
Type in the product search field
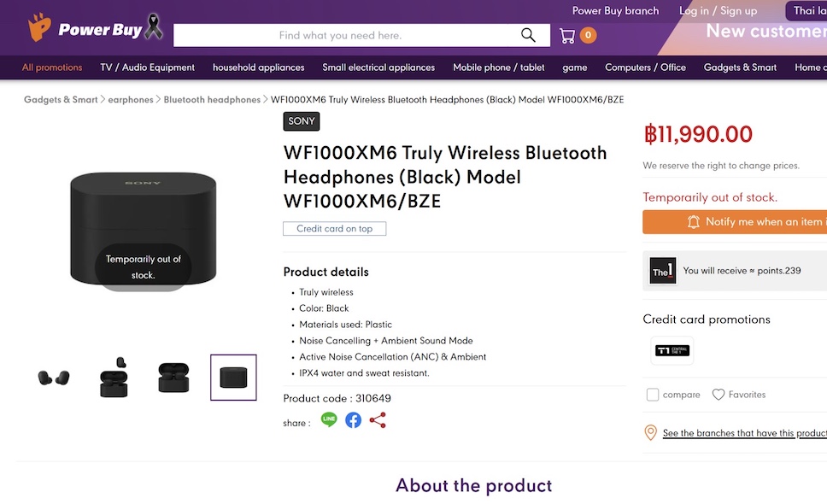[340, 35]
